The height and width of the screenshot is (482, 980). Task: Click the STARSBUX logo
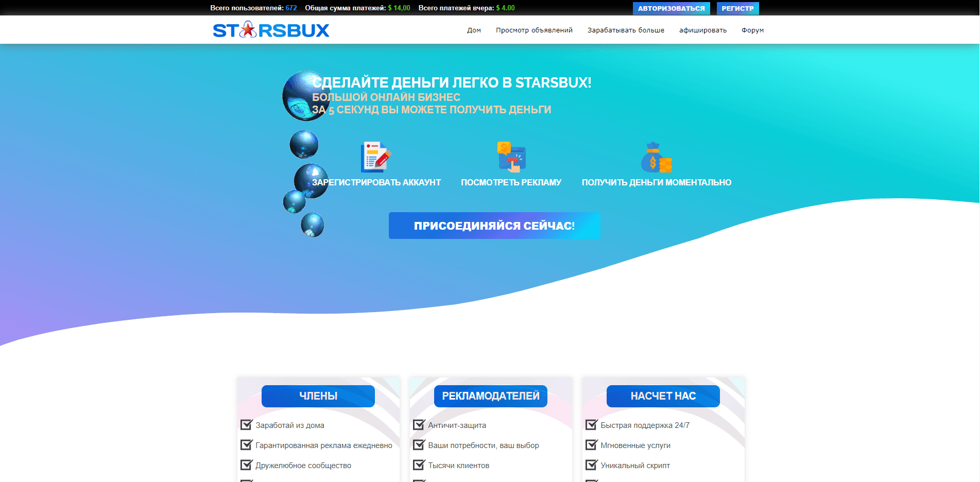(x=271, y=30)
